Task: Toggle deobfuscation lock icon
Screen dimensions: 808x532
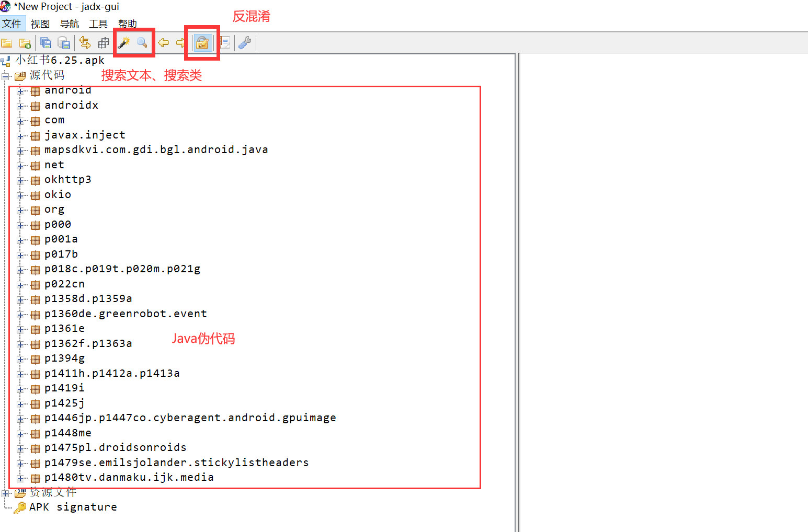Action: pyautogui.click(x=202, y=43)
